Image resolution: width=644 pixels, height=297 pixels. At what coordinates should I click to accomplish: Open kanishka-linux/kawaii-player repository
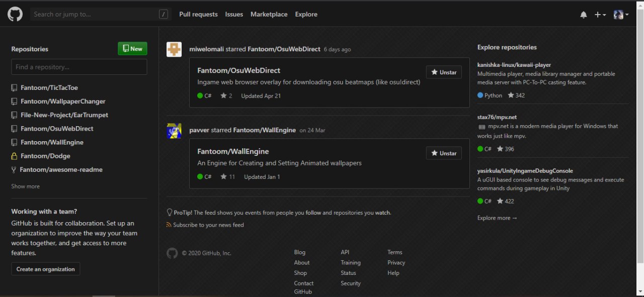(x=514, y=65)
